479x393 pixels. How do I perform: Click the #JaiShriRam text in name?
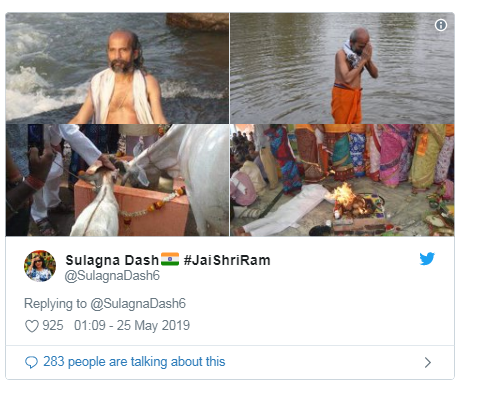[227, 260]
